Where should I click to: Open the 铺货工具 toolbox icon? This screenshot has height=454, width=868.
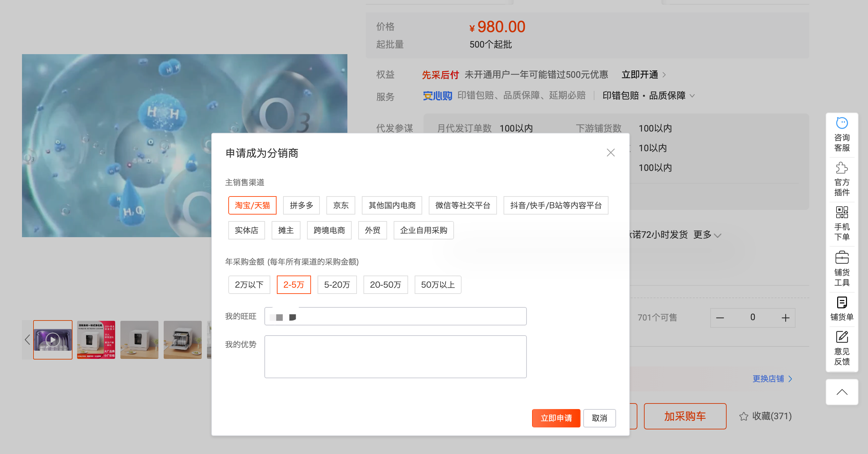point(841,258)
